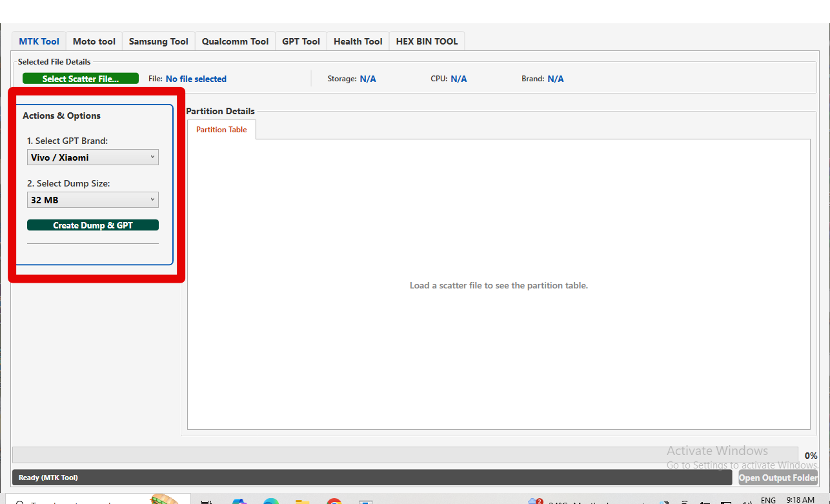The width and height of the screenshot is (830, 504).
Task: Expand the Select GPT Brand dropdown
Action: [x=93, y=157]
